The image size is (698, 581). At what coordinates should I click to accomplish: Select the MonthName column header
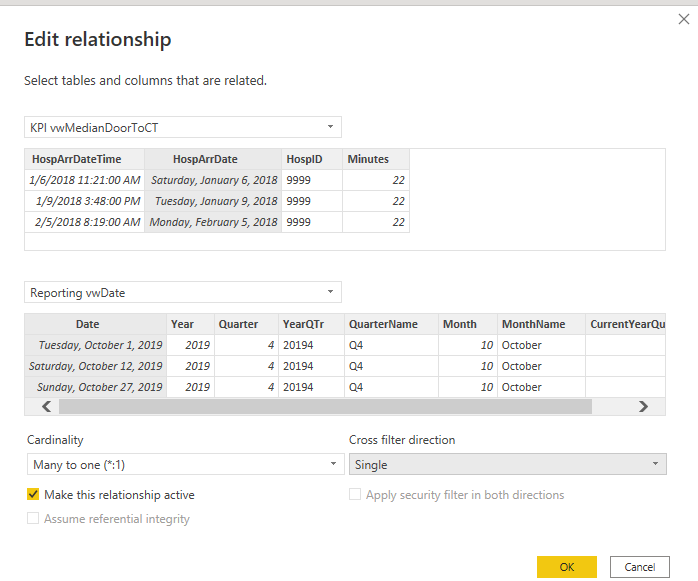(541, 324)
